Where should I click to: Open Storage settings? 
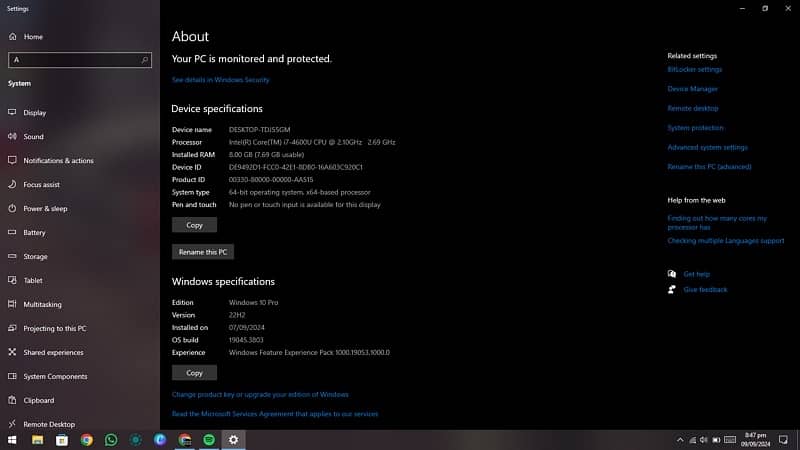35,257
